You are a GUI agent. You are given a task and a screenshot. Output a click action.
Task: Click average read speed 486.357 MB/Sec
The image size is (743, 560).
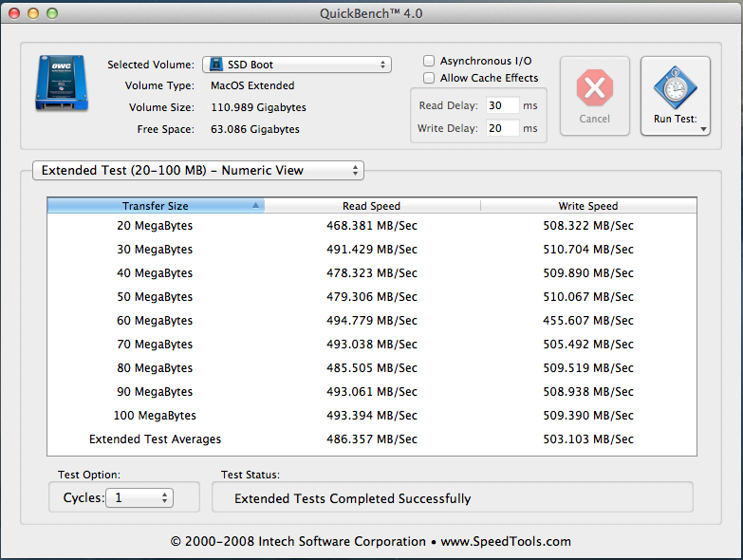tap(372, 439)
